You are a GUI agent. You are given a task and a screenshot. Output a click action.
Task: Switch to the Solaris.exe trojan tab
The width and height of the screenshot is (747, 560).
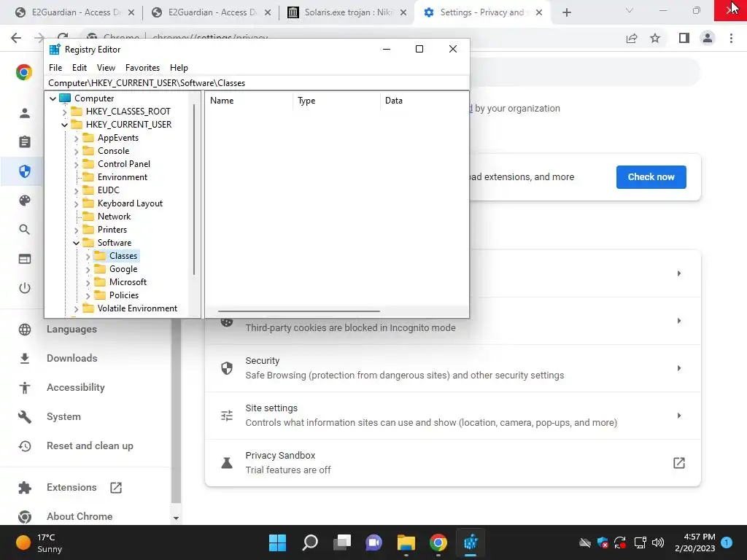(x=347, y=12)
